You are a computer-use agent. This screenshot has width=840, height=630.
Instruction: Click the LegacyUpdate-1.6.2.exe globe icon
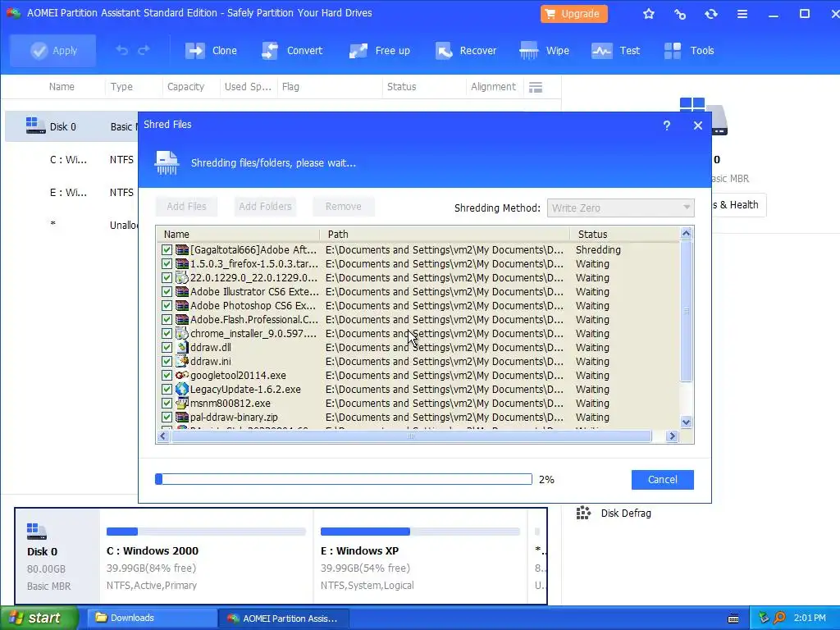click(x=182, y=389)
